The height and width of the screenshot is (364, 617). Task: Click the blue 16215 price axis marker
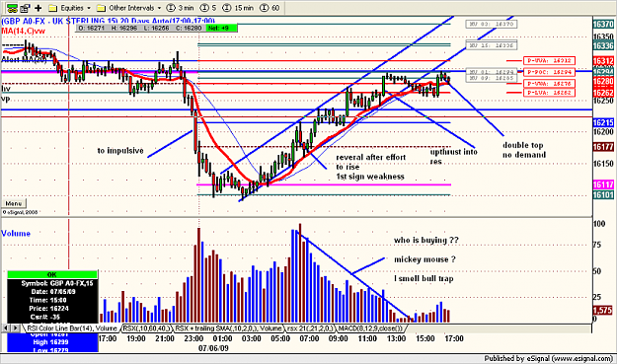coord(603,122)
